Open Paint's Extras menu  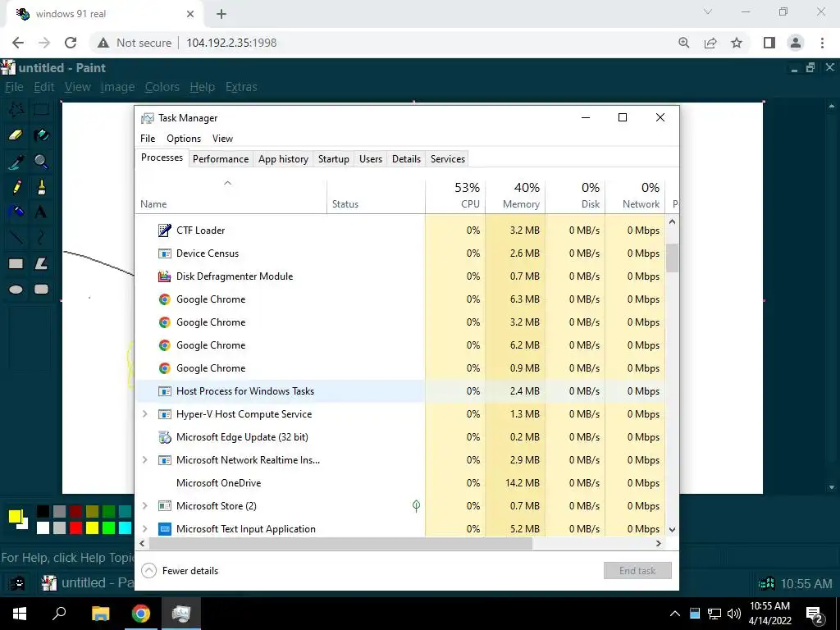pyautogui.click(x=241, y=87)
